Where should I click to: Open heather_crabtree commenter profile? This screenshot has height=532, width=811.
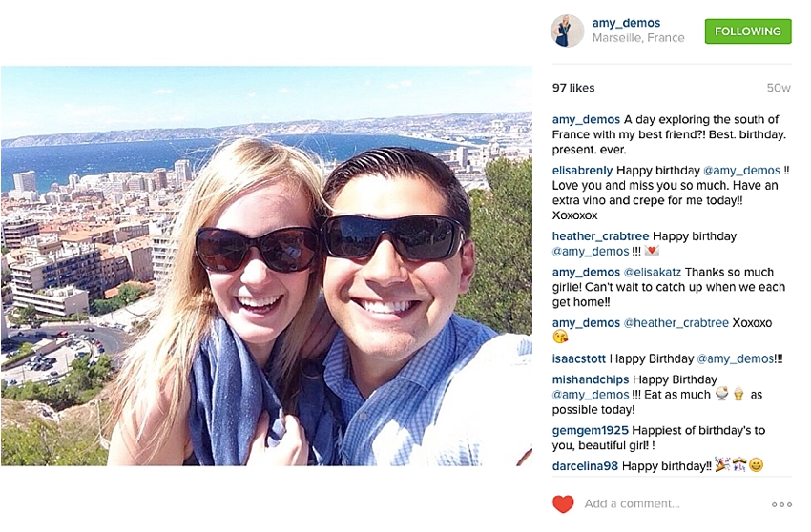click(600, 236)
